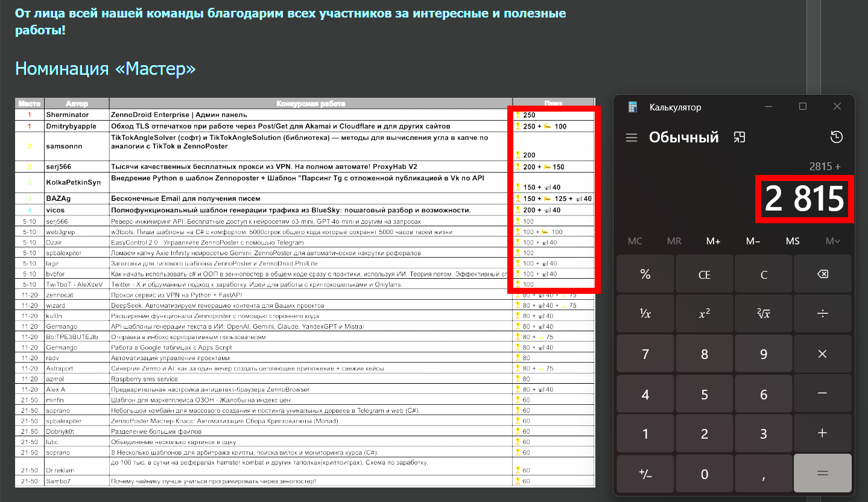Click the MR memory recall button
Image resolution: width=868 pixels, height=502 pixels.
click(674, 241)
